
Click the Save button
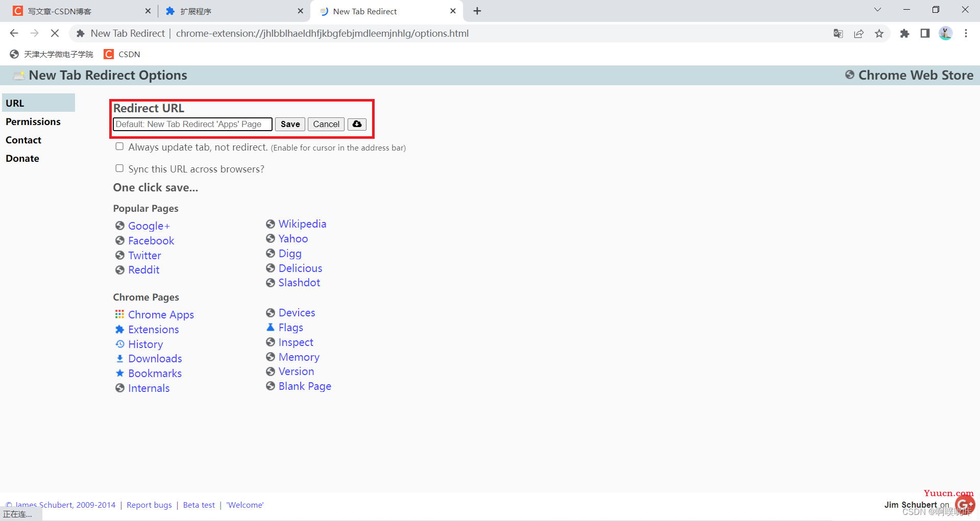coord(290,124)
